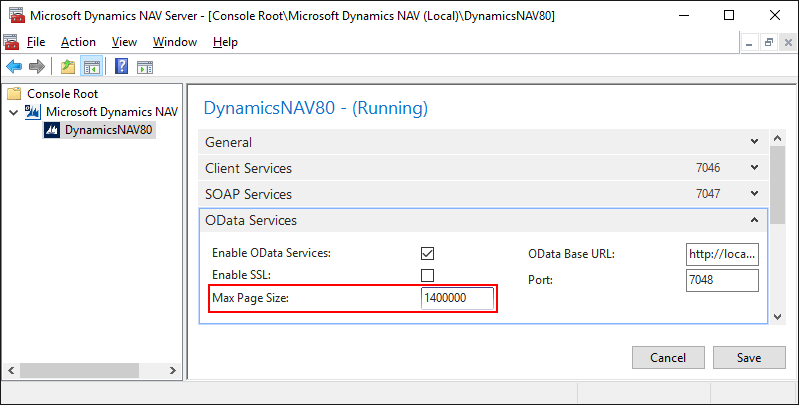
Task: Click the Forward arrow toolbar icon
Action: [37, 67]
